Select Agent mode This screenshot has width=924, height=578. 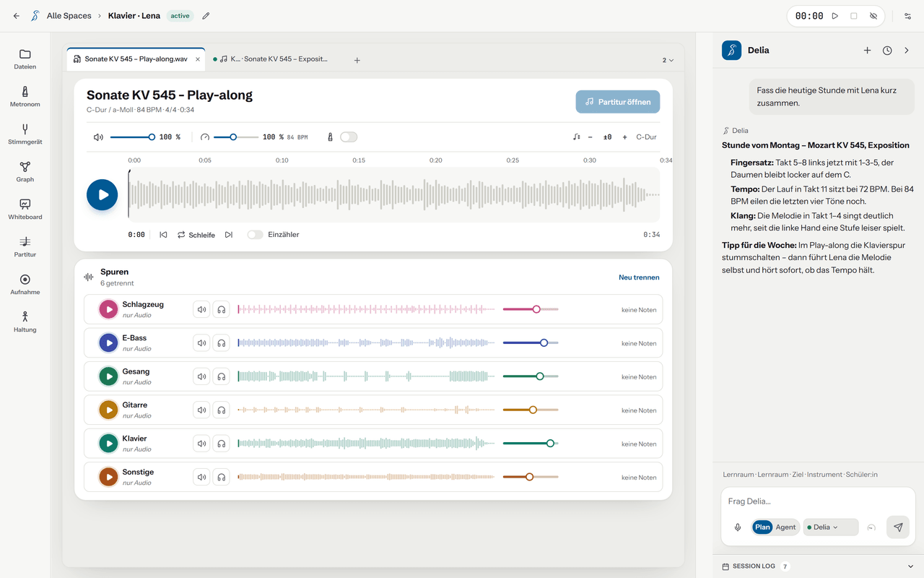[x=785, y=527]
